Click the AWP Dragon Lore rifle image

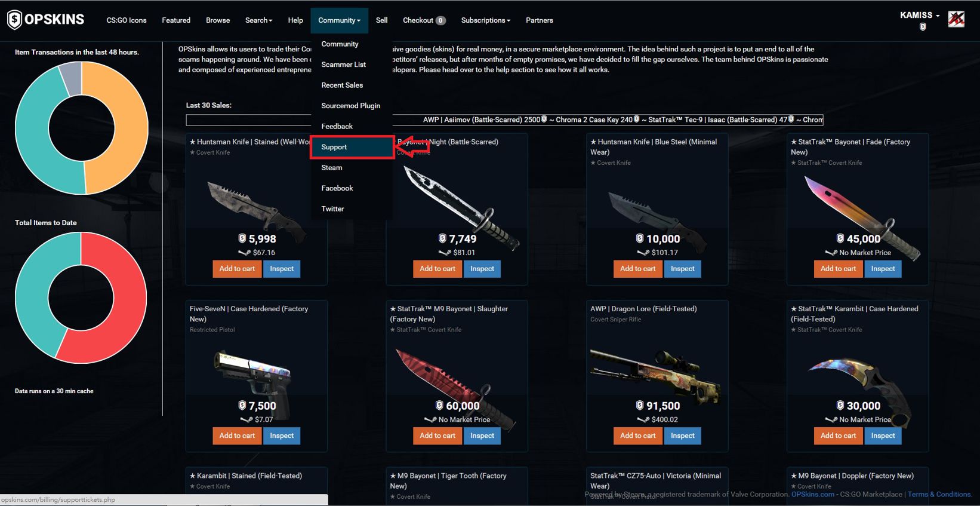click(x=655, y=374)
